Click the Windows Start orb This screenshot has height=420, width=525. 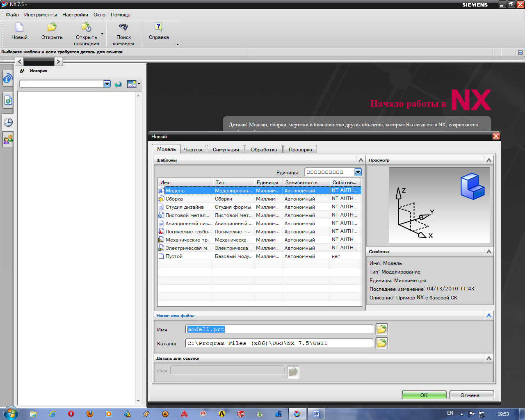coord(10,413)
